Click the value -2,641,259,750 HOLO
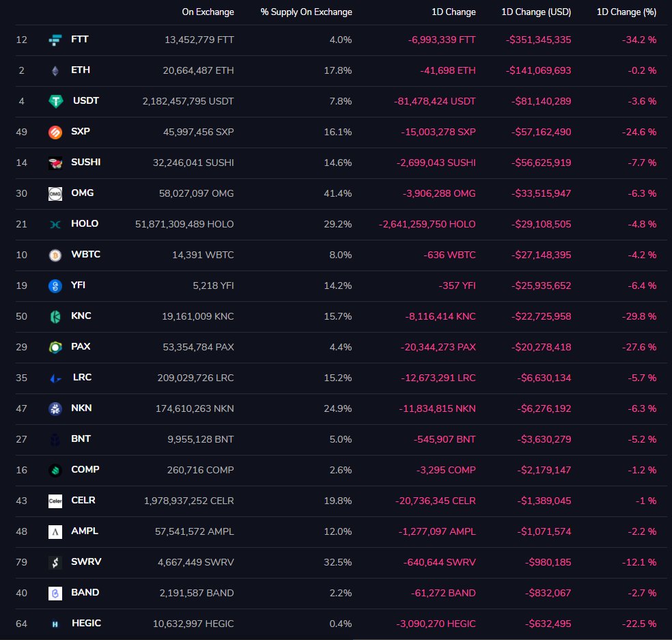 428,224
